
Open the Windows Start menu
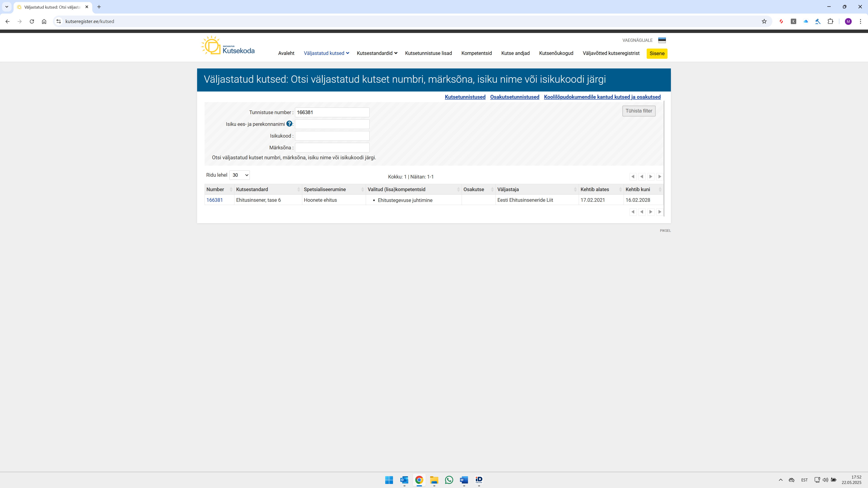(389, 480)
